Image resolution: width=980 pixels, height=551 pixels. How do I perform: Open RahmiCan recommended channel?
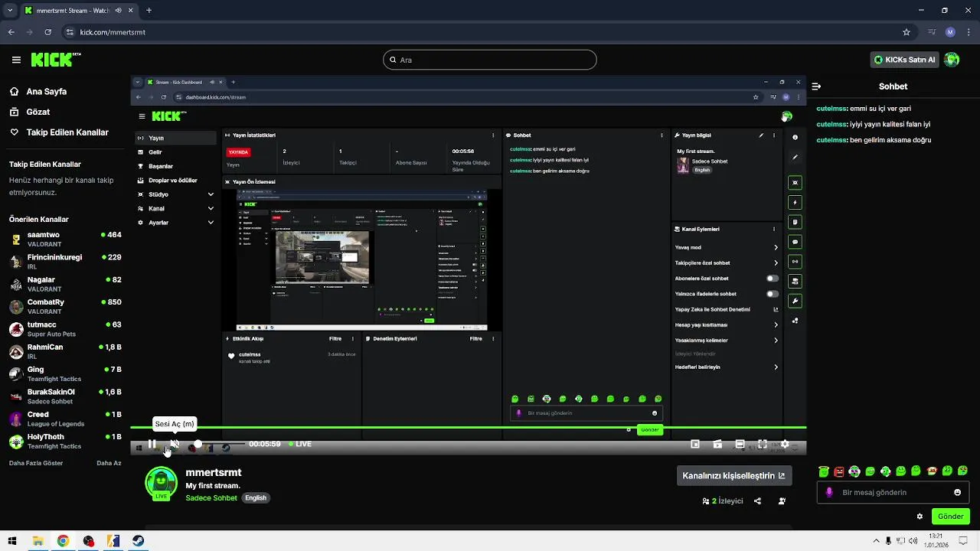(65, 351)
